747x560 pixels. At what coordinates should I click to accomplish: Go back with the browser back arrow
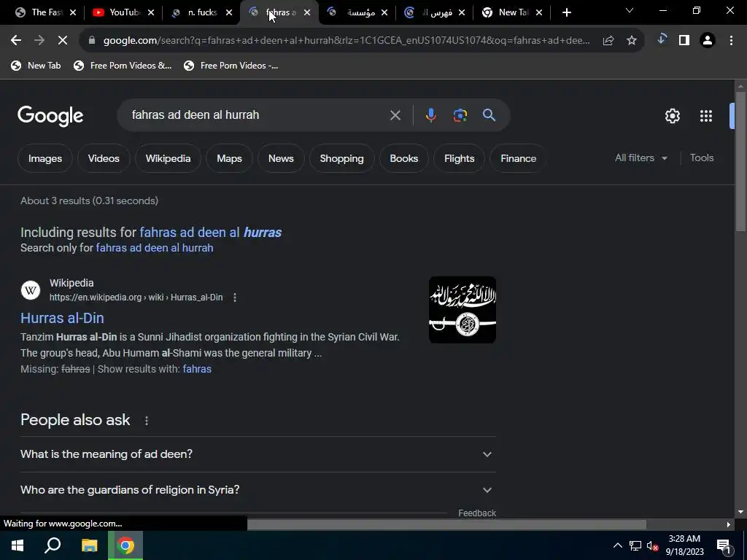point(16,41)
